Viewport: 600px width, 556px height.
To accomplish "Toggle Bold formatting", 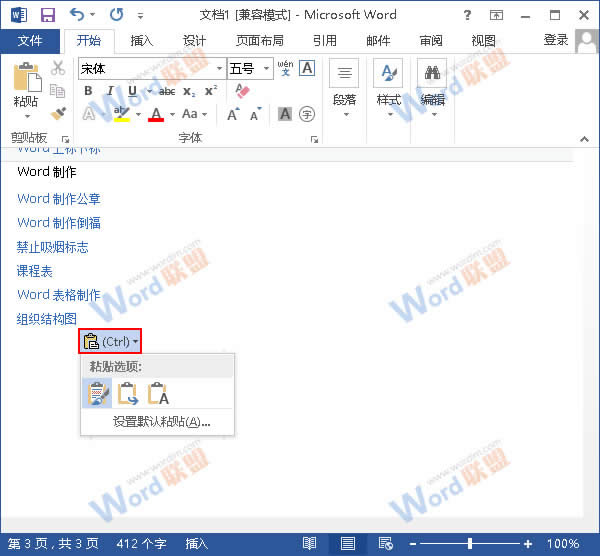I will pos(88,91).
